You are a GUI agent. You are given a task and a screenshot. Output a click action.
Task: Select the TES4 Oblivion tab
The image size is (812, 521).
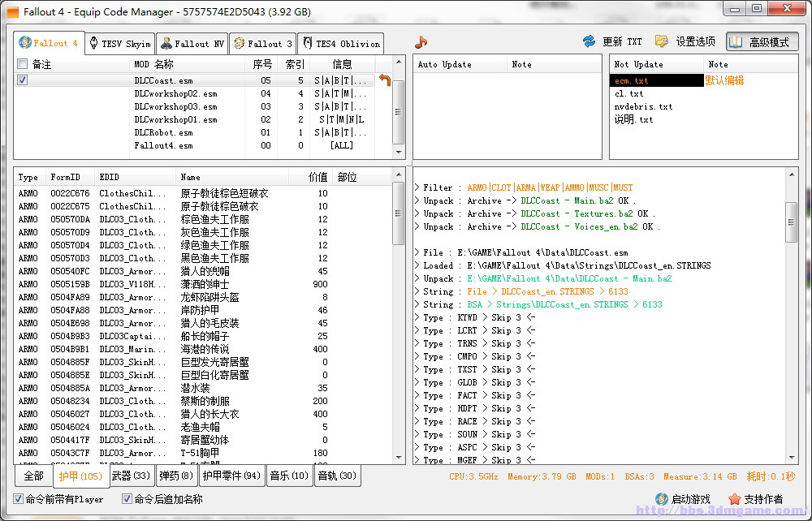point(339,44)
